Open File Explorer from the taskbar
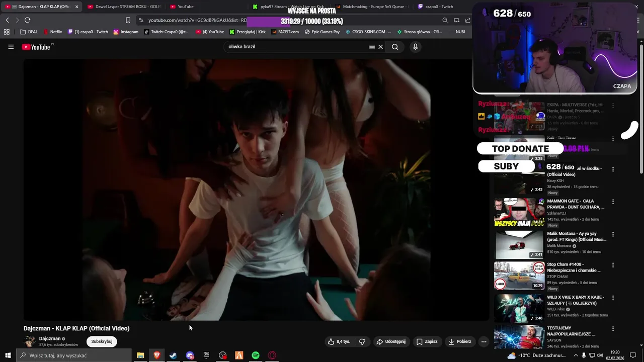 tap(140, 355)
